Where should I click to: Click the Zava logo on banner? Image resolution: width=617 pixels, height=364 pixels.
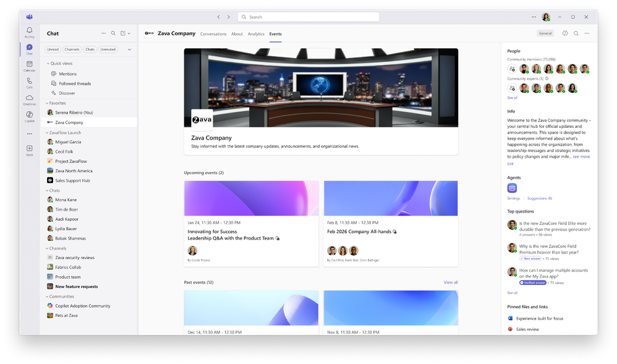point(202,119)
